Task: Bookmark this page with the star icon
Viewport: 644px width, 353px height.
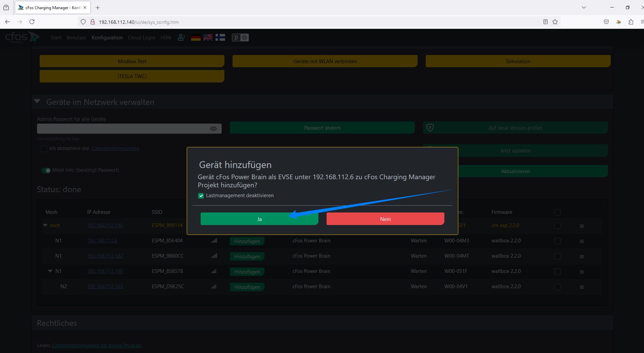Action: pos(555,22)
